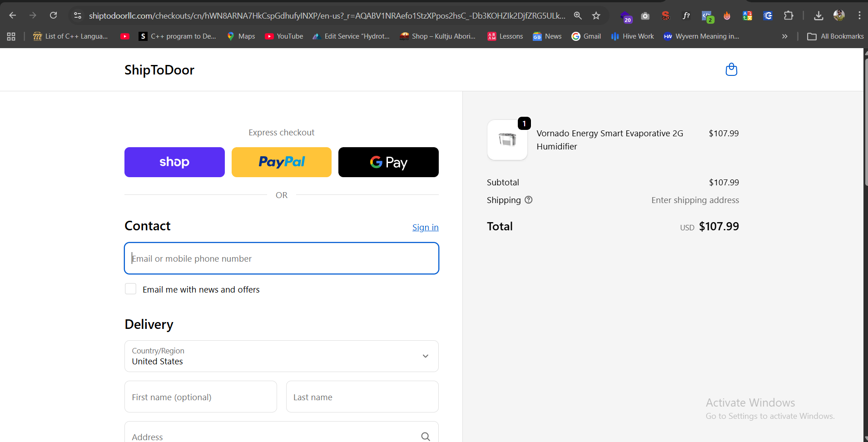The width and height of the screenshot is (868, 442).
Task: Reload the checkout page
Action: click(53, 15)
